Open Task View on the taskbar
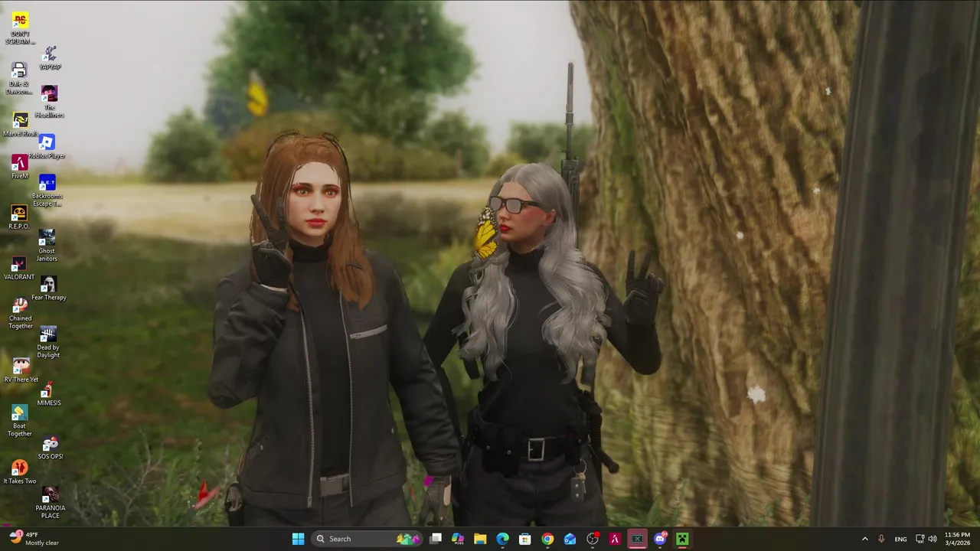 436,539
